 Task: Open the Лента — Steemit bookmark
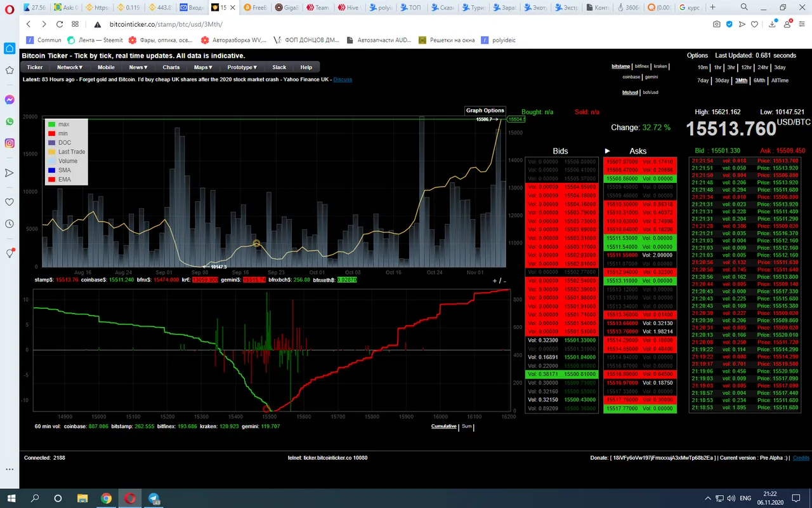[x=95, y=40]
